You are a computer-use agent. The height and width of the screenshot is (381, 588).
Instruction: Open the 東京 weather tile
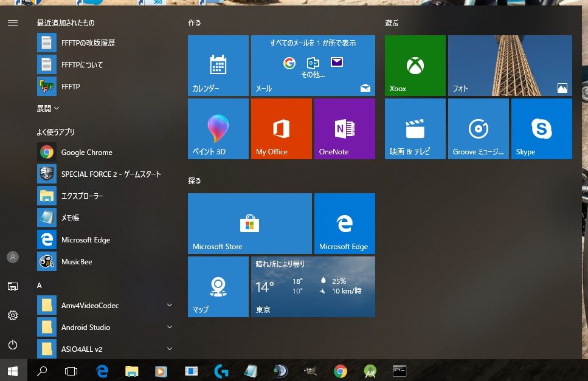(313, 287)
